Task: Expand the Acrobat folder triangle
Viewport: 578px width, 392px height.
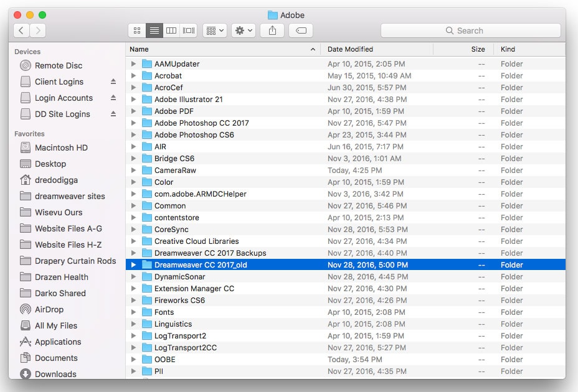Action: click(133, 75)
